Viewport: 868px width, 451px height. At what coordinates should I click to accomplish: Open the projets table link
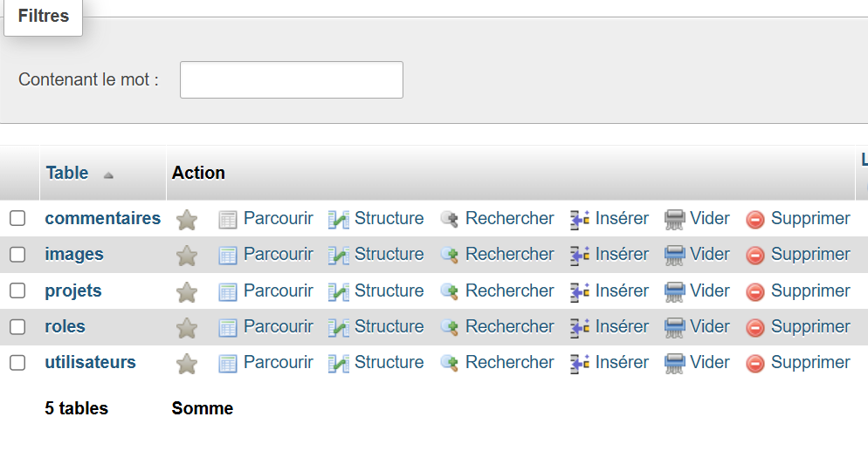click(73, 290)
